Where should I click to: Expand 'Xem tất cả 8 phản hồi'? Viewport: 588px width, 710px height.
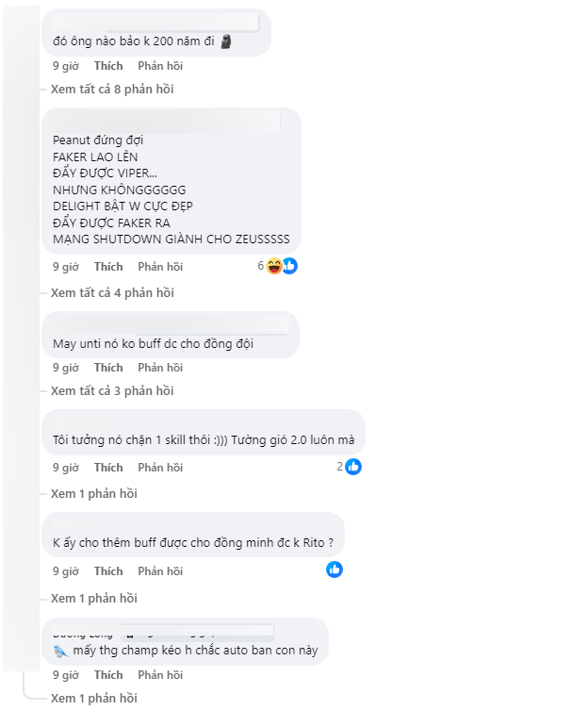point(112,90)
